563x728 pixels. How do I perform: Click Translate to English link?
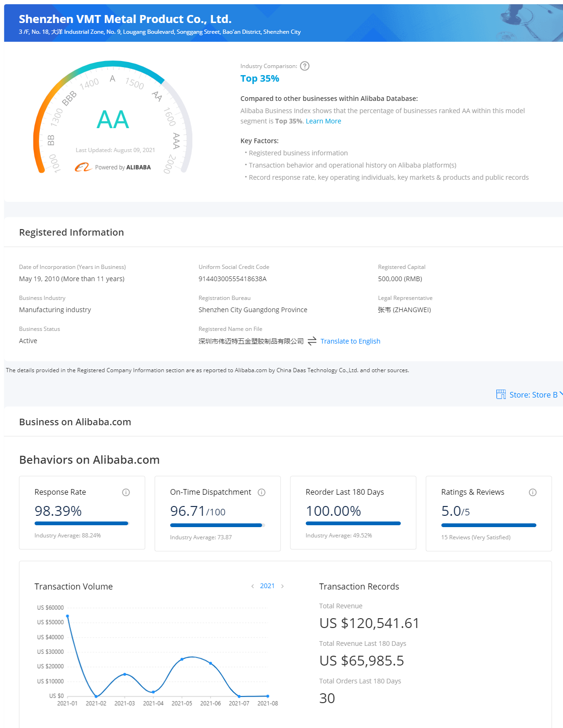(x=350, y=341)
